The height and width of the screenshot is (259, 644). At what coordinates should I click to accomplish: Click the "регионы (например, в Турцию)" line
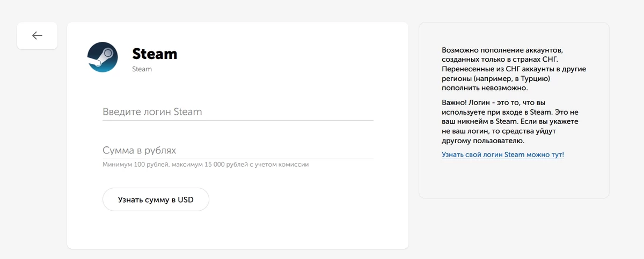496,78
